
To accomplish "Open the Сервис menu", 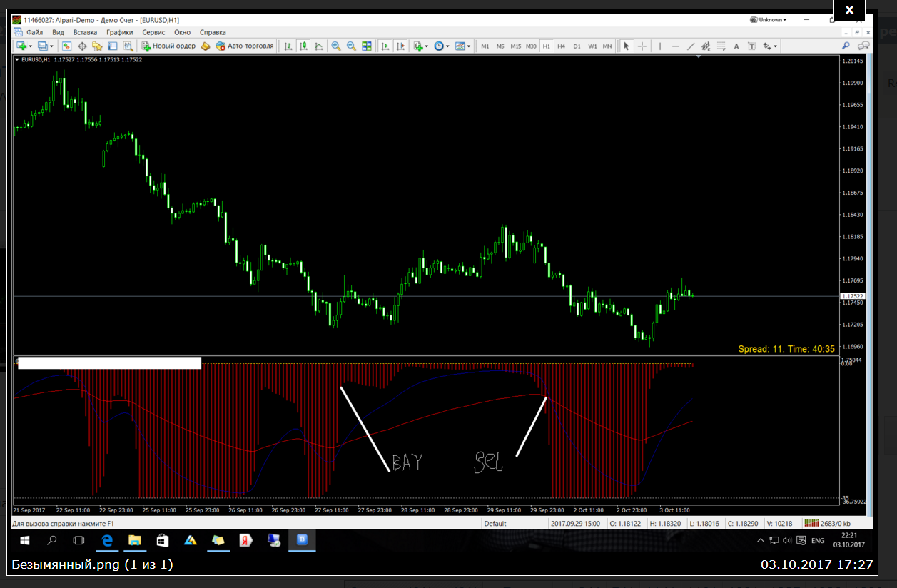I will pos(153,32).
